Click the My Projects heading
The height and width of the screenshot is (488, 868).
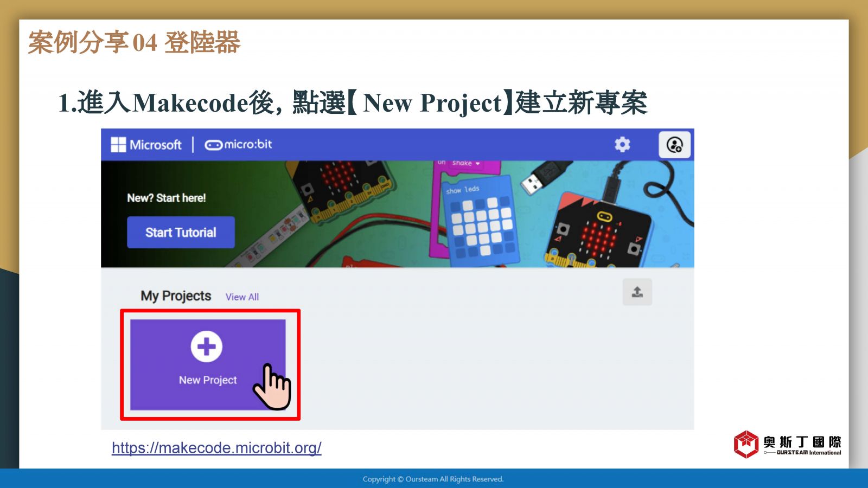pos(176,296)
